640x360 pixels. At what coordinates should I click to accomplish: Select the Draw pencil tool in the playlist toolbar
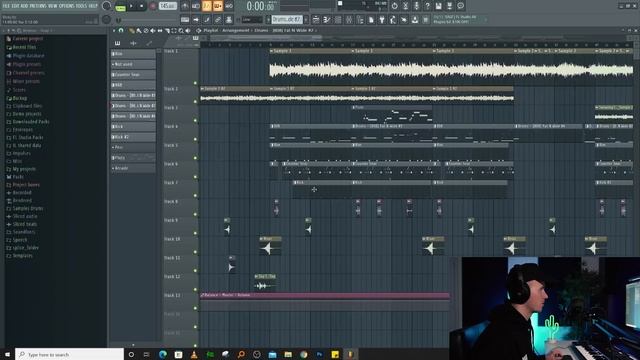click(131, 31)
